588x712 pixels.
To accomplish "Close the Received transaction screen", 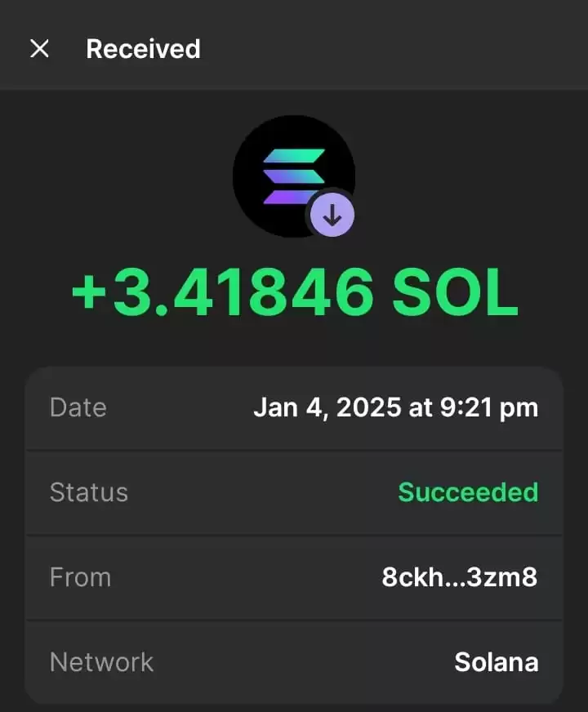I will [39, 49].
